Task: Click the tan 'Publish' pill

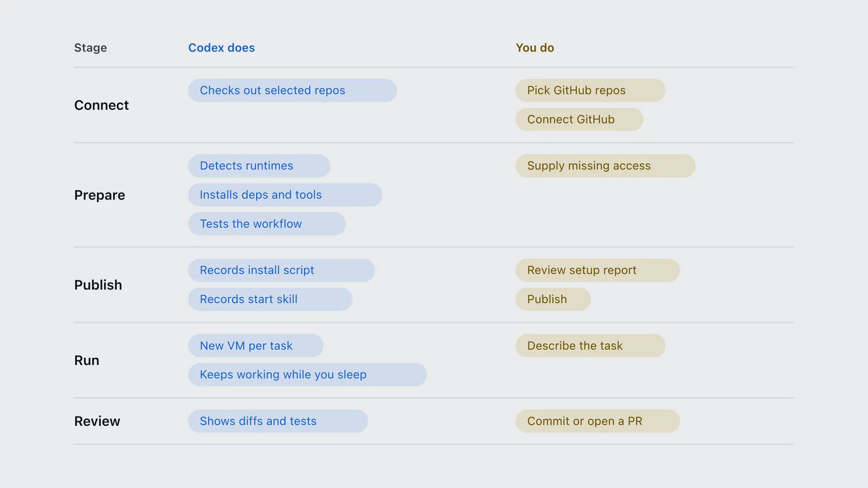Action: (553, 299)
